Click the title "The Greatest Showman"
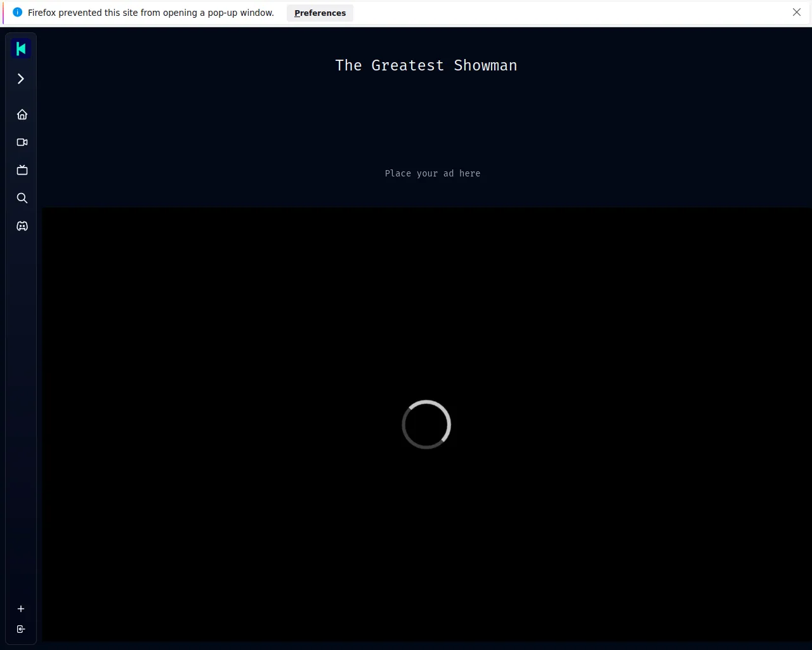Image resolution: width=812 pixels, height=650 pixels. (x=426, y=65)
